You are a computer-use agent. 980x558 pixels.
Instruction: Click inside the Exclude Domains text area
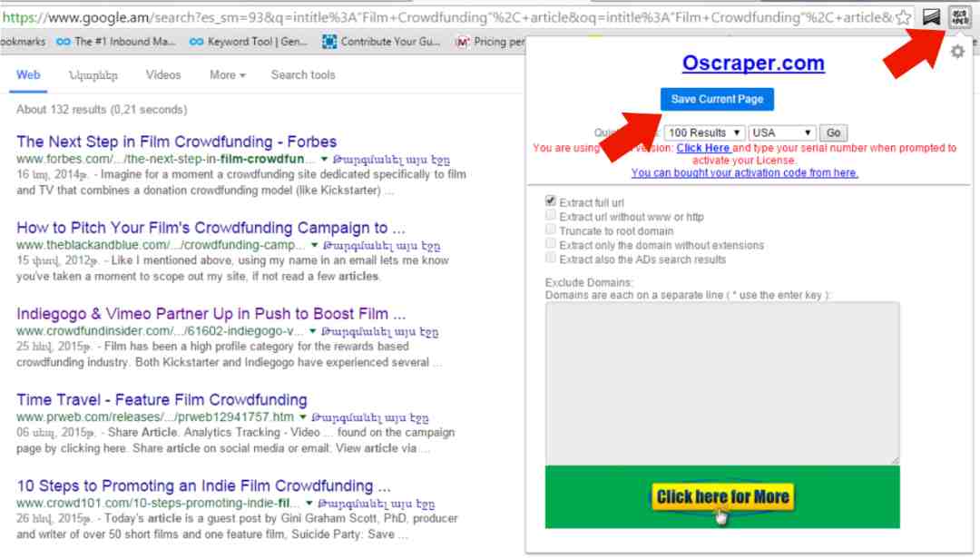(722, 383)
